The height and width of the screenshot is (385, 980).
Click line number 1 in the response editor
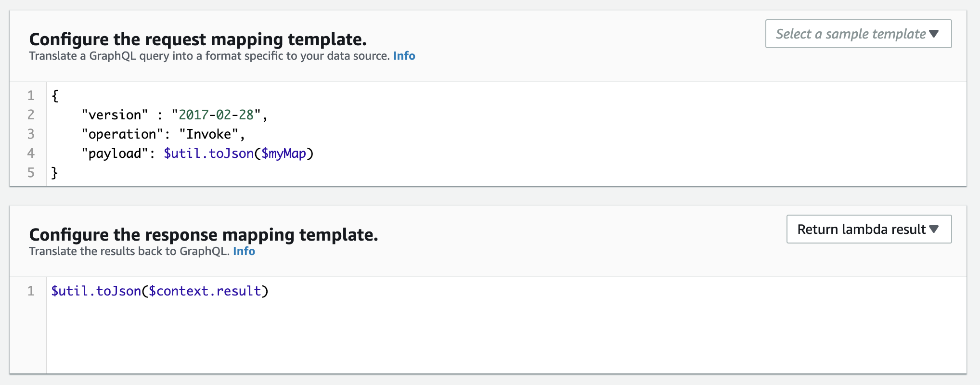31,291
